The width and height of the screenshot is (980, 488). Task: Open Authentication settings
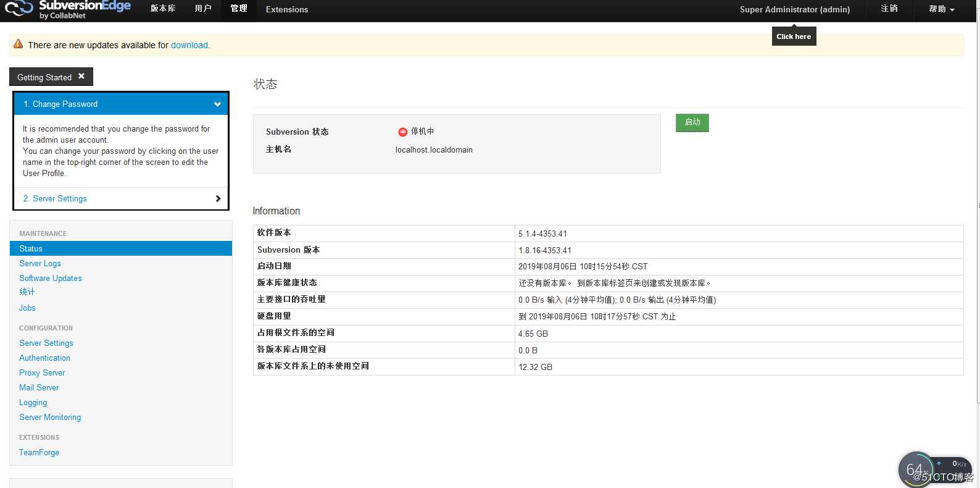44,358
